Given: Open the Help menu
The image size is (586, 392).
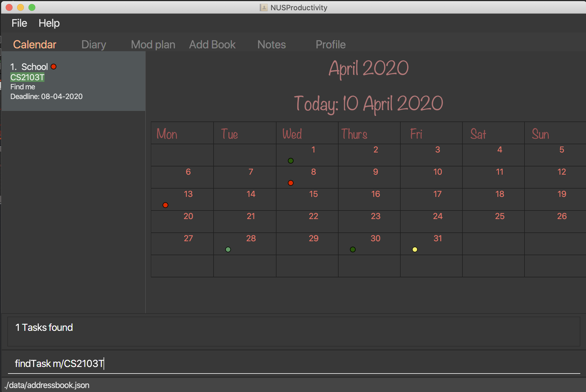Looking at the screenshot, I should coord(49,23).
